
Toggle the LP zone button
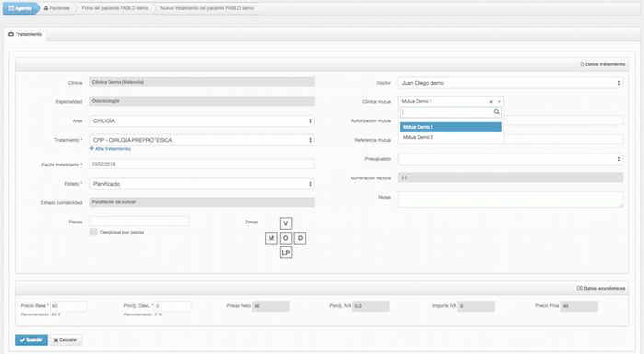tap(286, 253)
